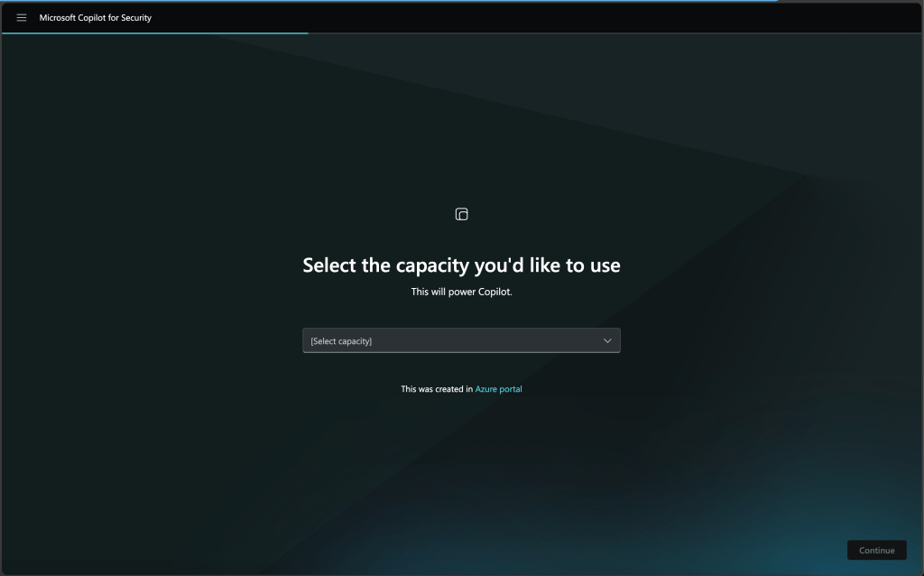The width and height of the screenshot is (924, 576).
Task: Click the [Select capacity] placeholder text
Action: [341, 341]
